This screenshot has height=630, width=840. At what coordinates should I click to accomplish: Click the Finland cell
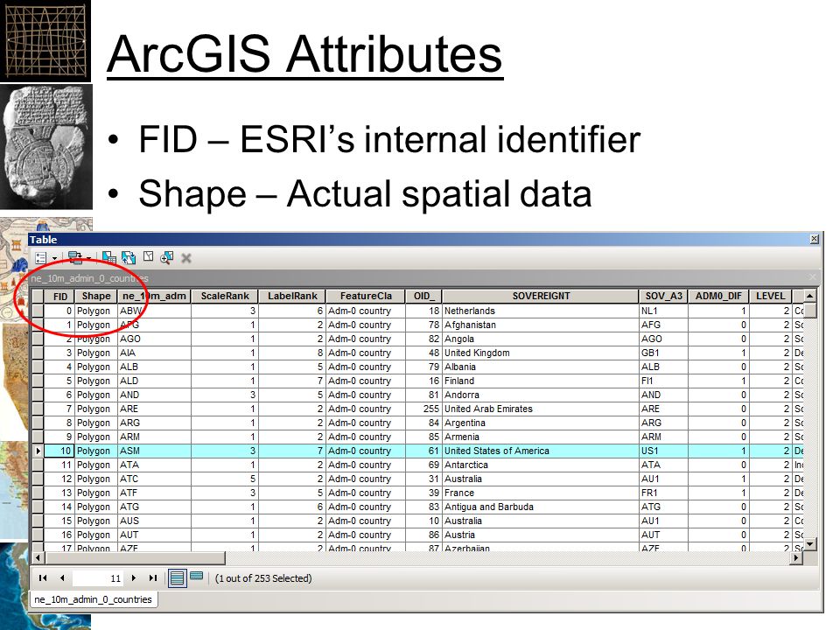point(540,381)
